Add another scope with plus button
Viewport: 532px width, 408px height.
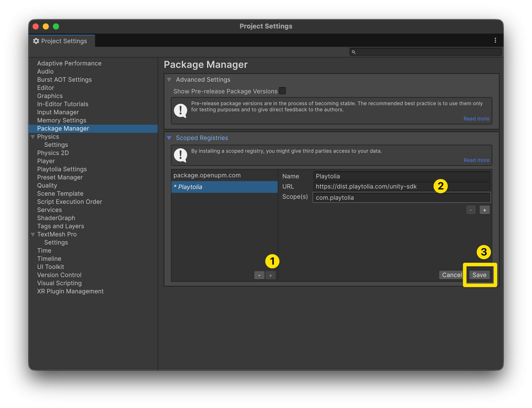[x=484, y=210]
